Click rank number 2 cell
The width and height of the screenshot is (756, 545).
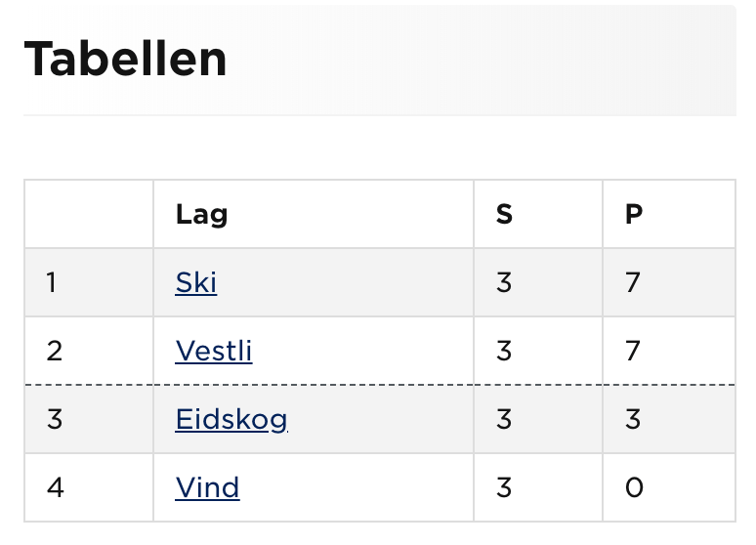click(x=54, y=351)
